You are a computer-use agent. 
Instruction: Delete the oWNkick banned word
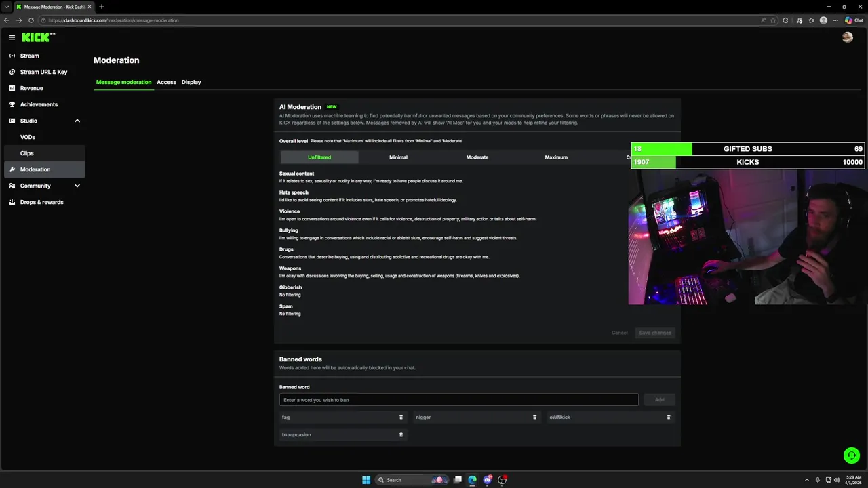pyautogui.click(x=669, y=418)
